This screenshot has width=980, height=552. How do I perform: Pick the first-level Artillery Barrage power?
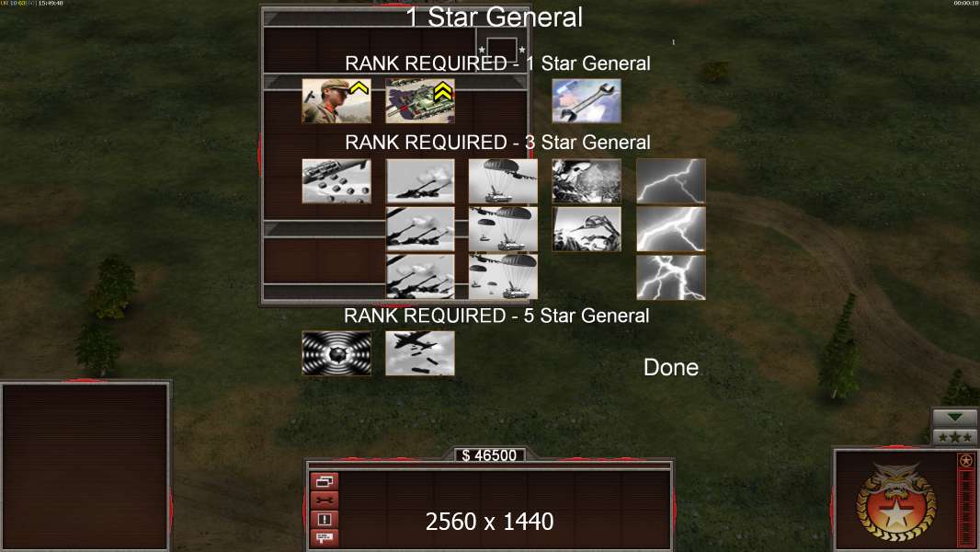(420, 181)
